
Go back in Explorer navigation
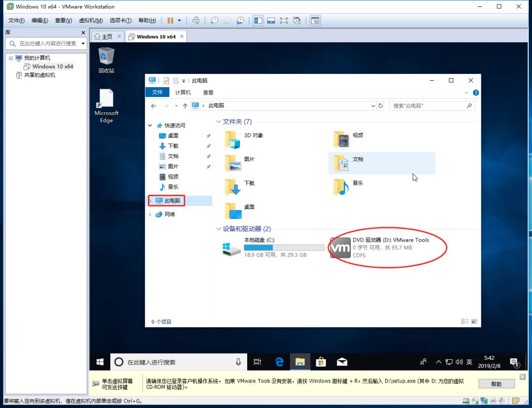click(x=153, y=106)
